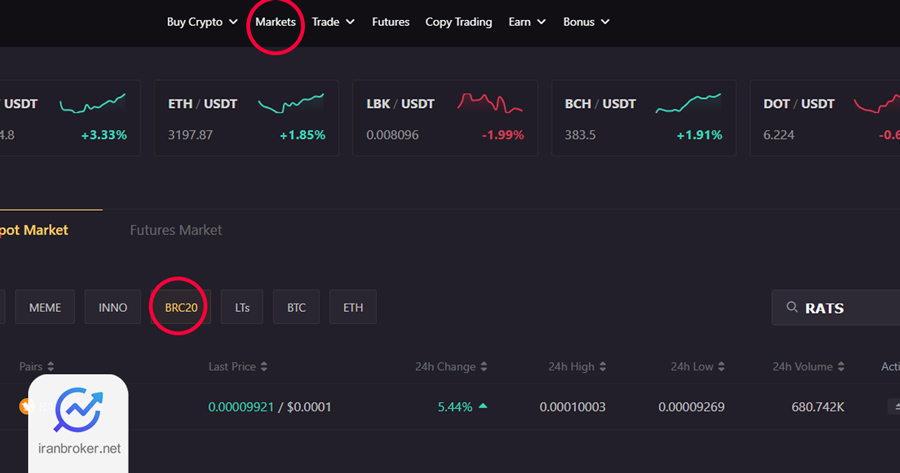Sort the table by 24h Volume

tap(808, 366)
